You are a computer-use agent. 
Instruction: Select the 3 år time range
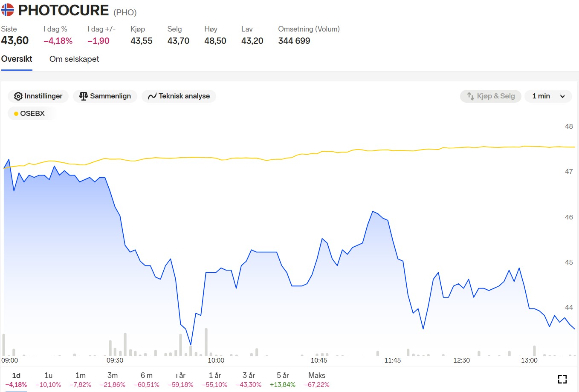pyautogui.click(x=249, y=379)
